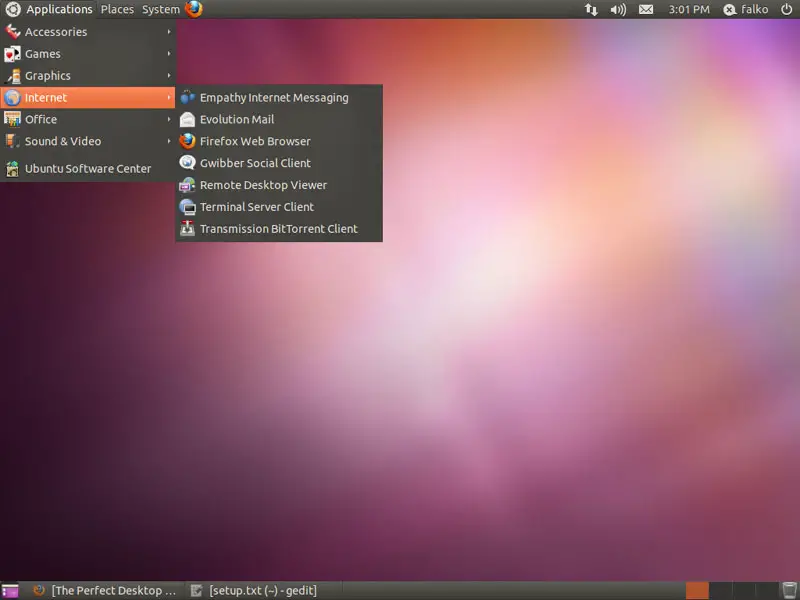Click the Ubuntu logo icon beside Applications
800x600 pixels.
(13, 9)
